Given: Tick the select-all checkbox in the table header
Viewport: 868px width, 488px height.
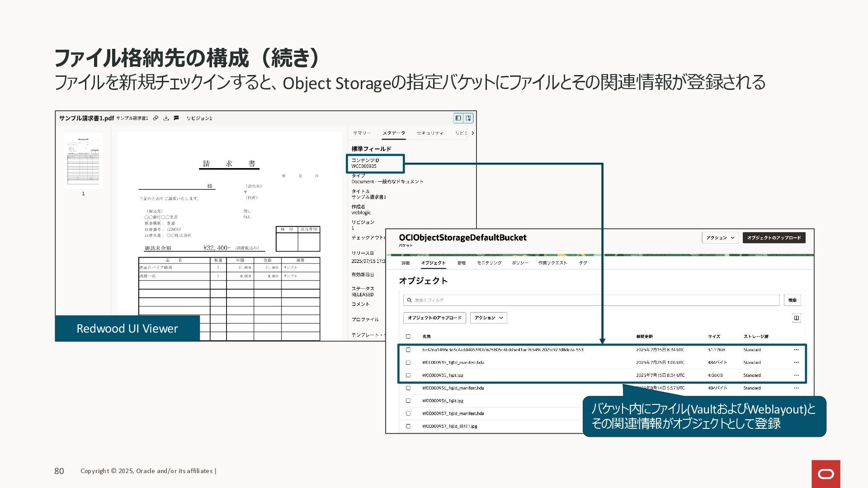Looking at the screenshot, I should [x=408, y=337].
